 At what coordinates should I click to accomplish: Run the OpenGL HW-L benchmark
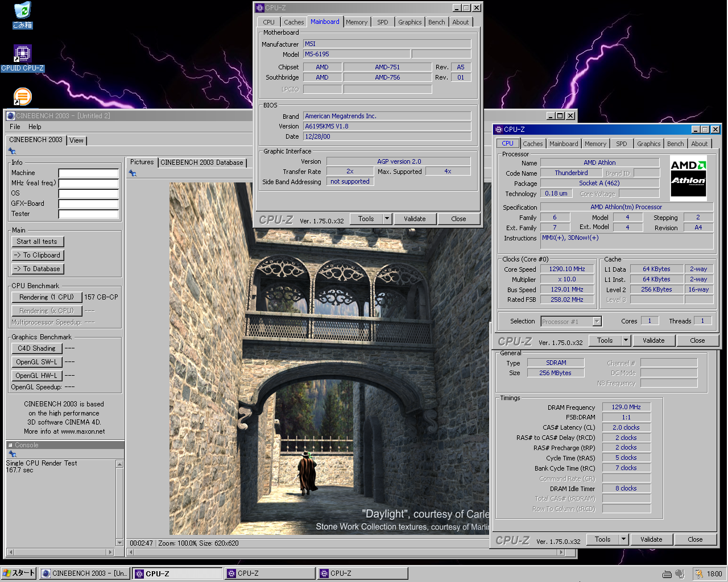point(36,376)
